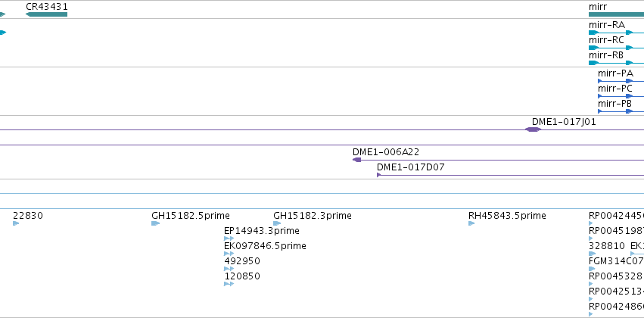Select the mirr-RC transcript glyph
Screen dimensions: 644x318
(616, 48)
